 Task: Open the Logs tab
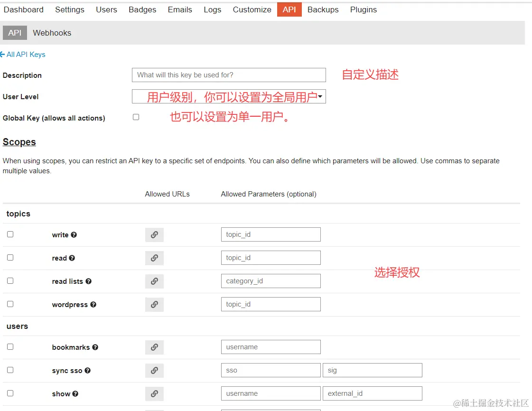(x=213, y=9)
